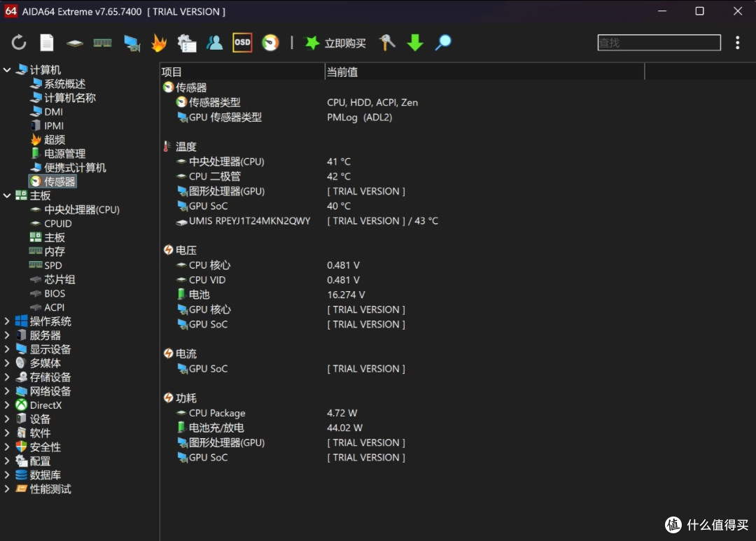756x541 pixels.
Task: Click the key and wrench tools icon
Action: (x=386, y=43)
